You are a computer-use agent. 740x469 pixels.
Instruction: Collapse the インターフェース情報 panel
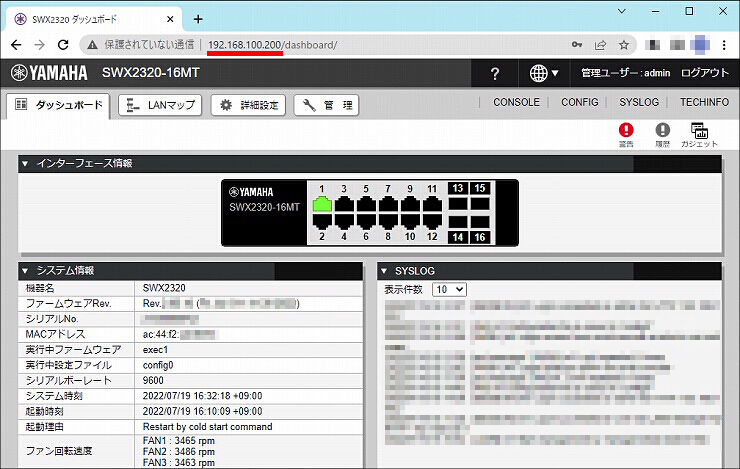[25, 164]
